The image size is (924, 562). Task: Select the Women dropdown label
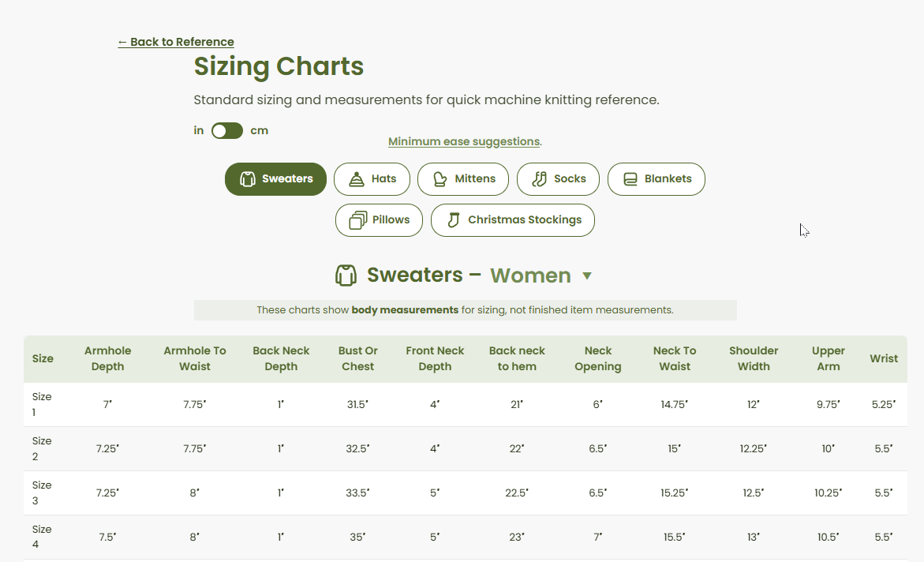click(530, 275)
